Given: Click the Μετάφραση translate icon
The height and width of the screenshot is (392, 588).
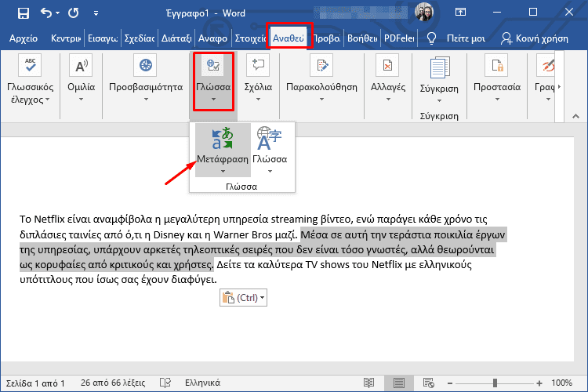Looking at the screenshot, I should tap(223, 138).
